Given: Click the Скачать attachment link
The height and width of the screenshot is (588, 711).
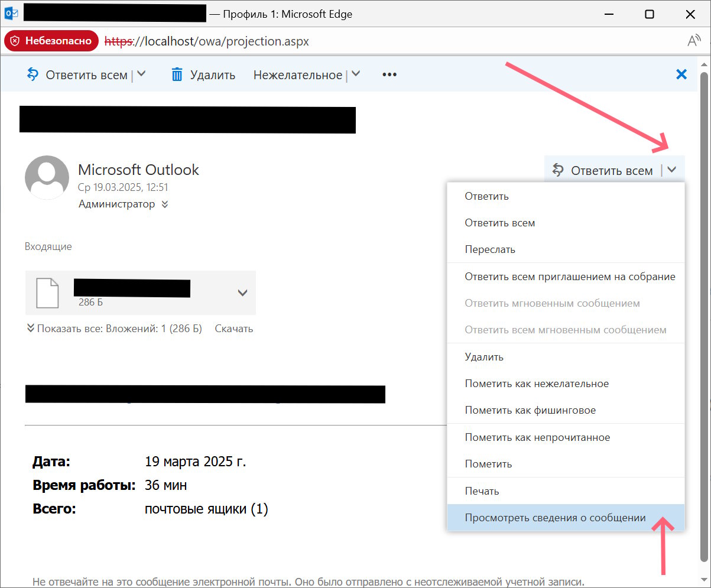Looking at the screenshot, I should tap(233, 329).
